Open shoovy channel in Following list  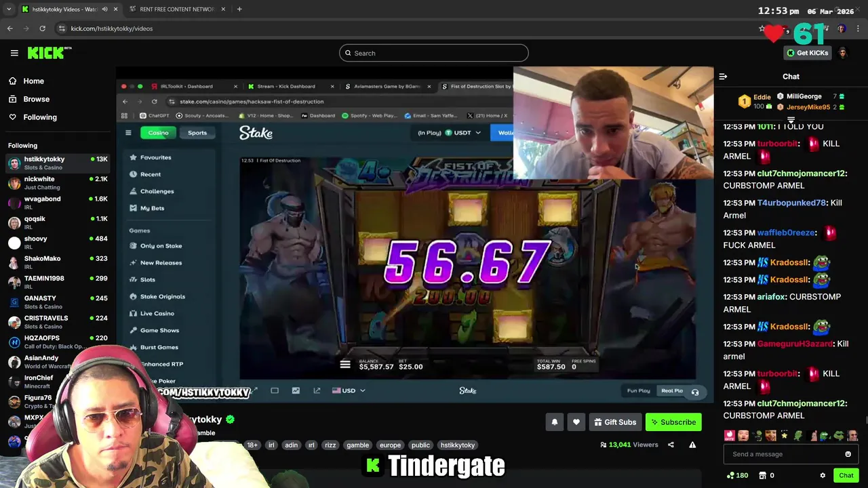pyautogui.click(x=58, y=243)
